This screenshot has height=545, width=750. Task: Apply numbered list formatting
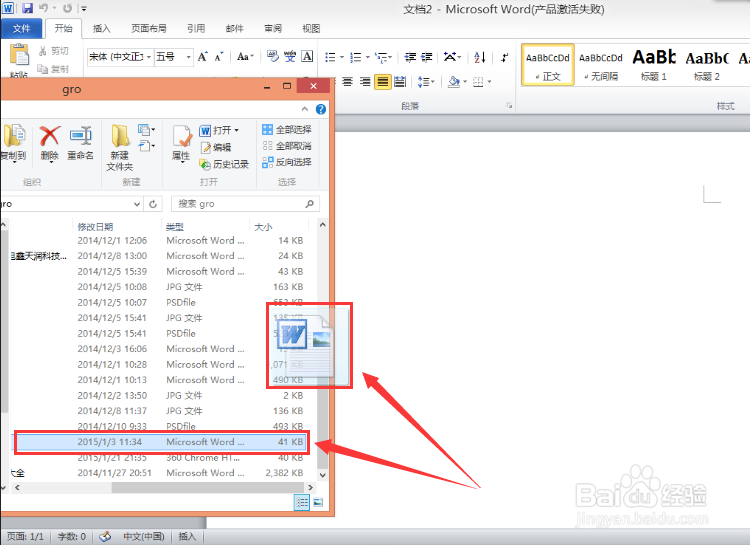[355, 57]
